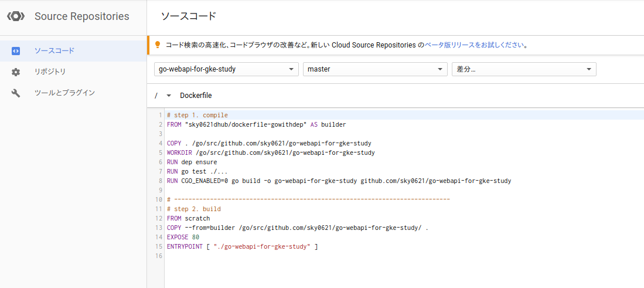
Task: Click the FROM sky0621dhub/dockerfile-gowithdep line
Action: pyautogui.click(x=257, y=124)
